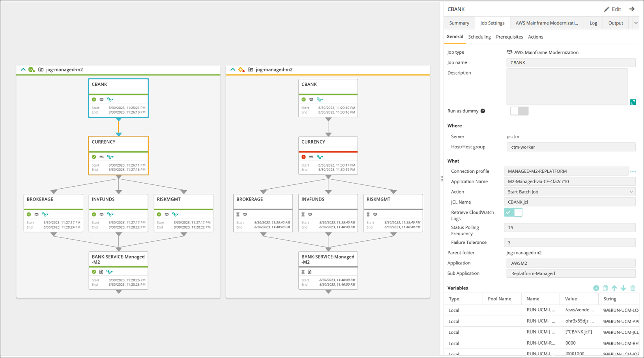Click the Edit button
This screenshot has height=358, width=644.
coord(613,9)
